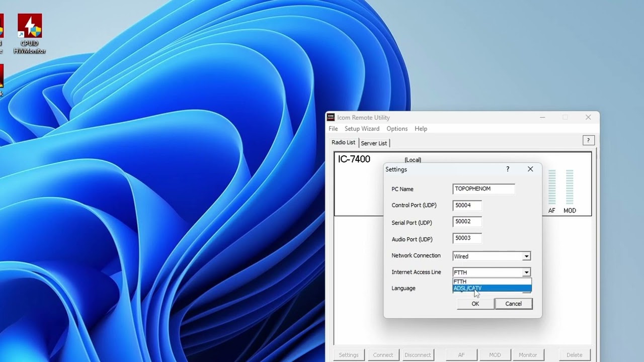
Task: Select ADSL/CATV in the dropdown list
Action: [x=492, y=288]
